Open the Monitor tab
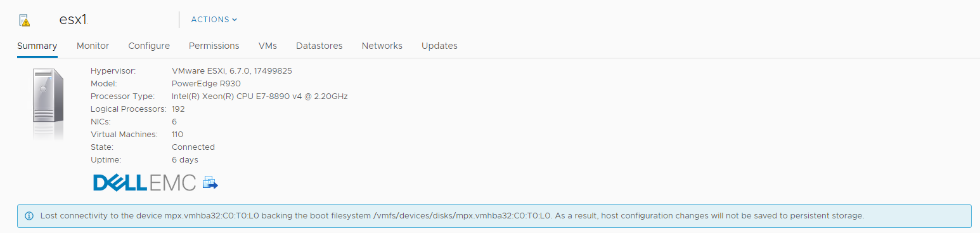The image size is (980, 233). click(x=93, y=46)
